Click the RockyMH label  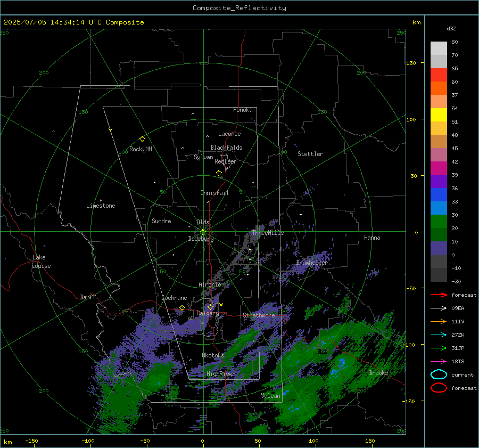tap(141, 149)
